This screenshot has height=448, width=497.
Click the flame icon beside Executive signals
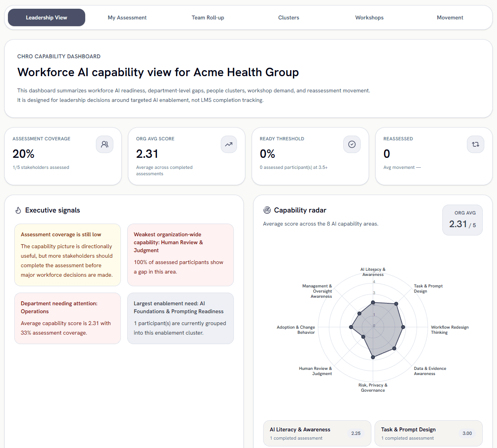click(18, 210)
